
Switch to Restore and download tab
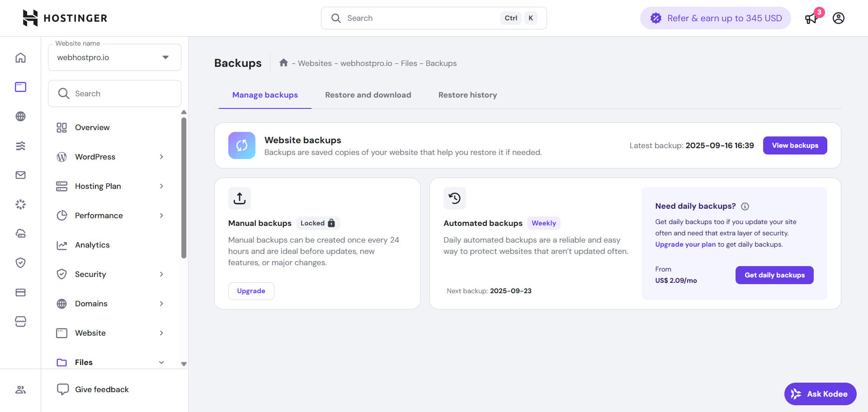368,95
